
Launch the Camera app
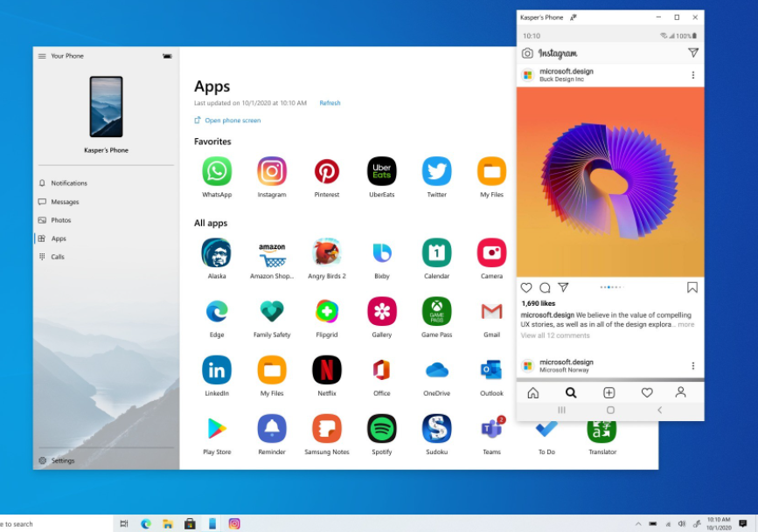point(491,252)
